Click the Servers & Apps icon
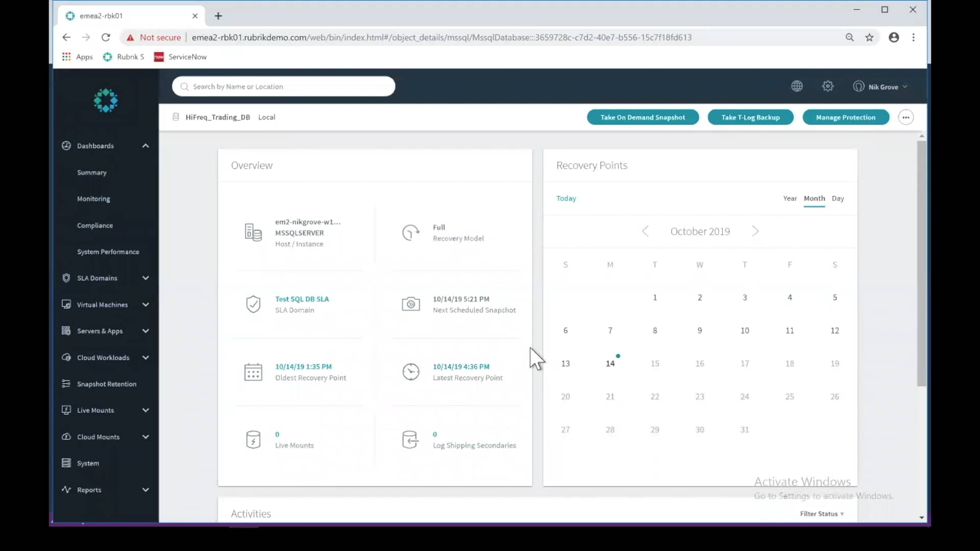The image size is (980, 551). pyautogui.click(x=66, y=331)
